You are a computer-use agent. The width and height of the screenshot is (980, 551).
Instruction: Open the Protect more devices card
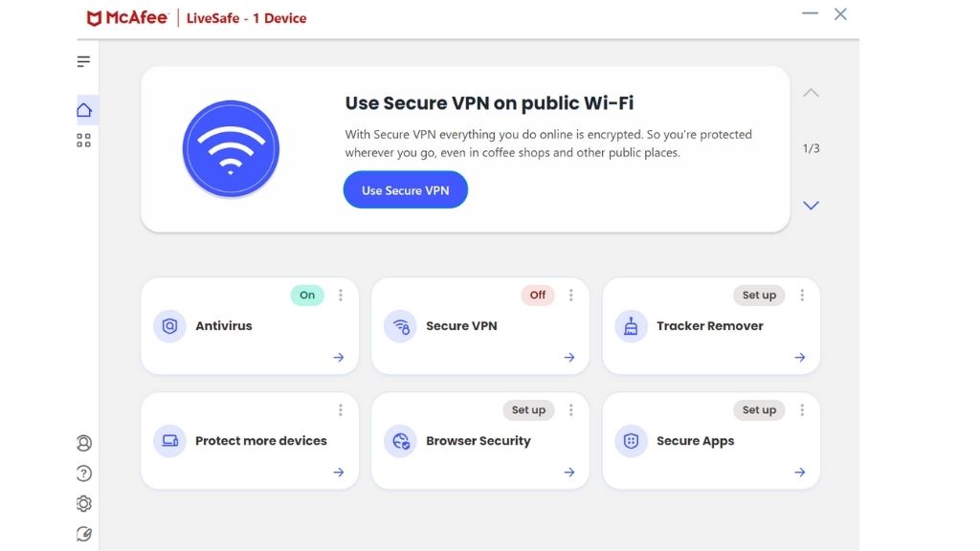click(x=250, y=441)
